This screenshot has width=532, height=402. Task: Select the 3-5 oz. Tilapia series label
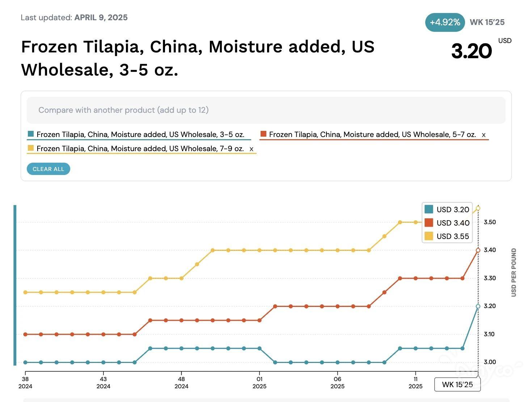pyautogui.click(x=140, y=134)
